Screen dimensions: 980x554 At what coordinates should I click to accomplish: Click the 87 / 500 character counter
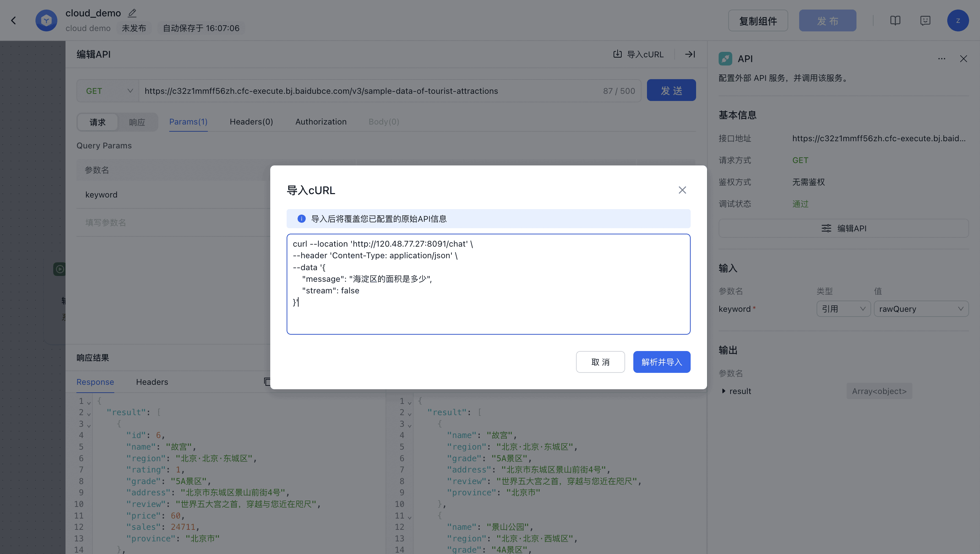(x=619, y=91)
